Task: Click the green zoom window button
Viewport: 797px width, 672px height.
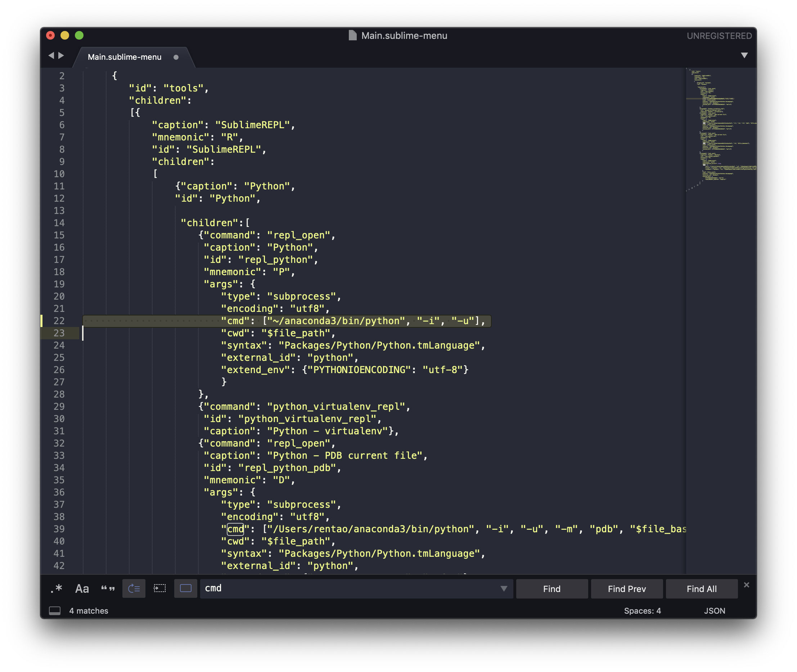Action: coord(79,35)
